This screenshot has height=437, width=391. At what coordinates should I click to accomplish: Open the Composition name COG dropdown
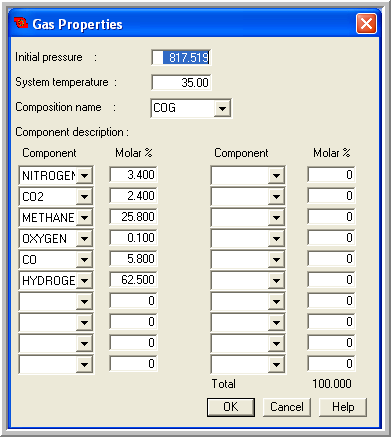pos(222,108)
